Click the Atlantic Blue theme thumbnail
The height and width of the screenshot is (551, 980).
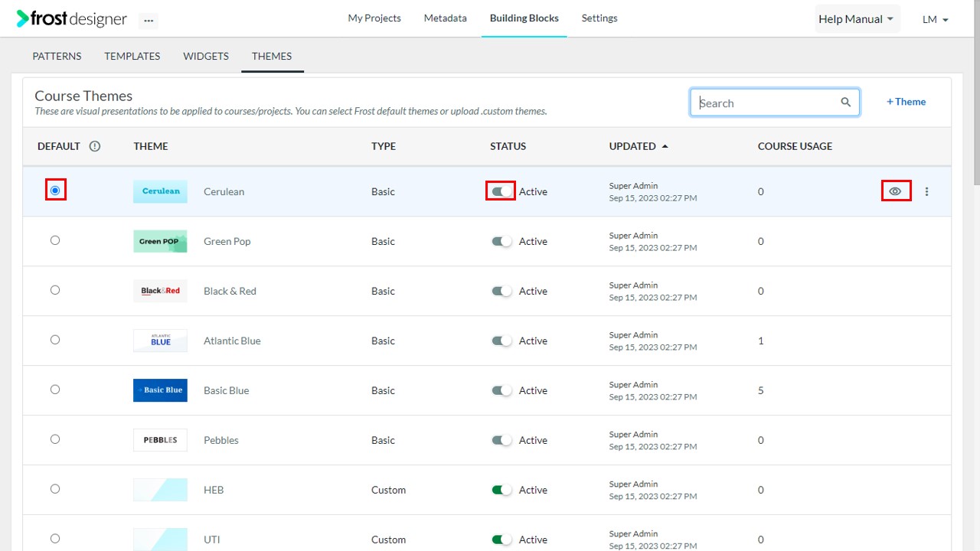point(160,341)
